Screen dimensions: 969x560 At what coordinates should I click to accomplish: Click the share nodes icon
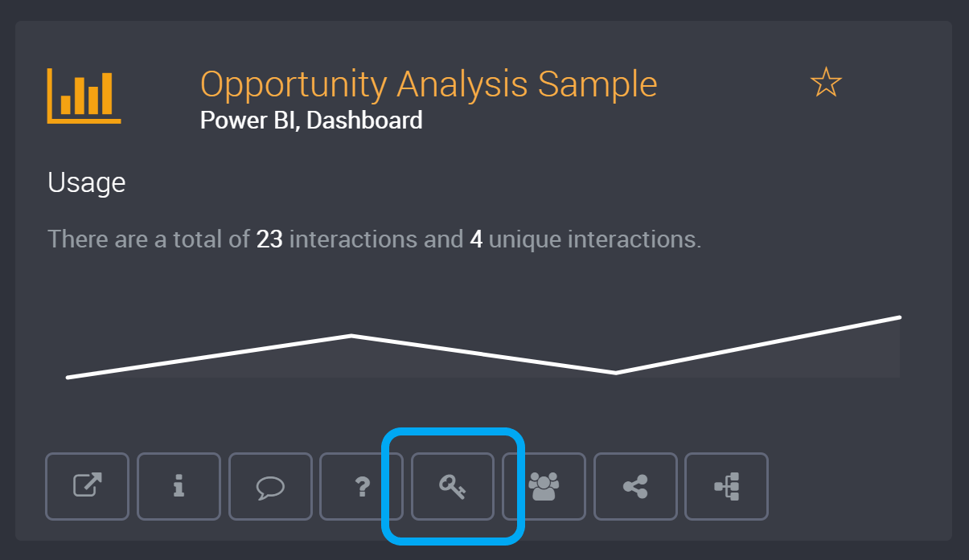click(x=636, y=486)
